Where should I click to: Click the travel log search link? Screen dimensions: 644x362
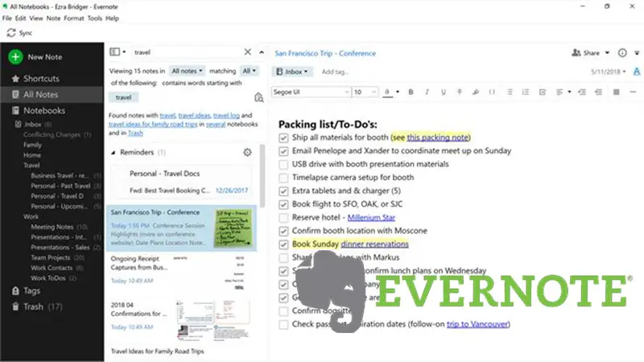(226, 115)
